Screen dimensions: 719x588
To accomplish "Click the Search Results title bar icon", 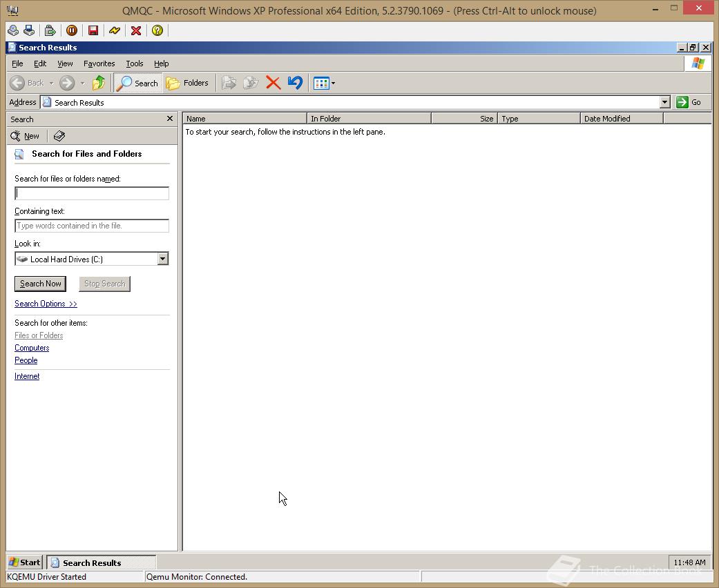I will click(x=12, y=47).
